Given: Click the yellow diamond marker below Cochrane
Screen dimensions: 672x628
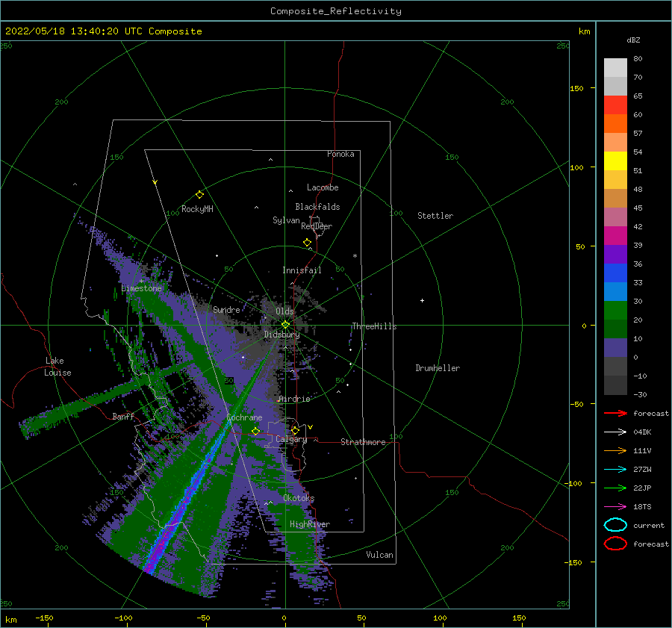Looking at the screenshot, I should pos(255,431).
